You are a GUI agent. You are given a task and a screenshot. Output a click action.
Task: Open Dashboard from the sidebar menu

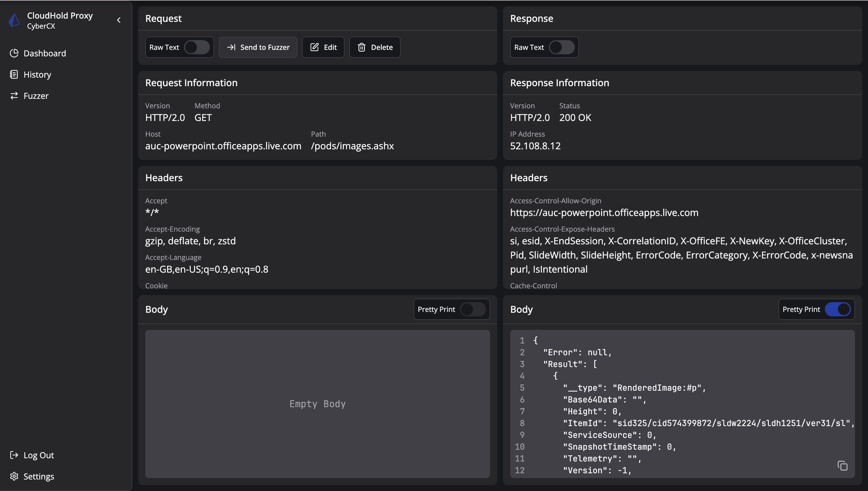45,53
